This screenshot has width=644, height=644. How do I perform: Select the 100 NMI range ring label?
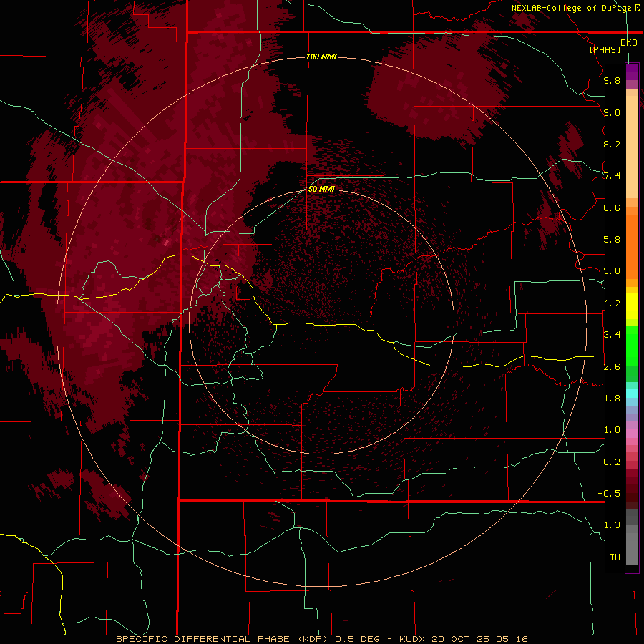(321, 57)
